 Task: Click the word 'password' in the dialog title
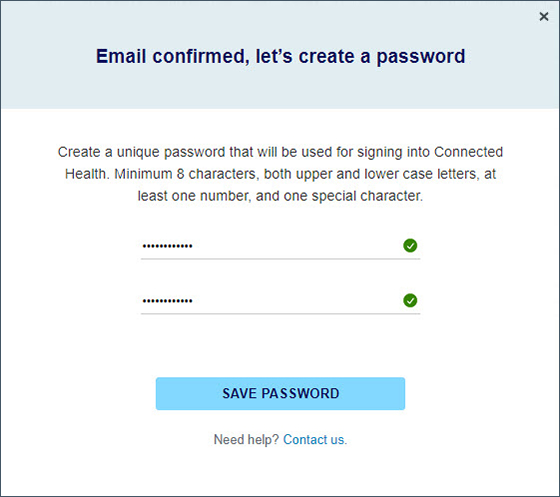point(421,57)
